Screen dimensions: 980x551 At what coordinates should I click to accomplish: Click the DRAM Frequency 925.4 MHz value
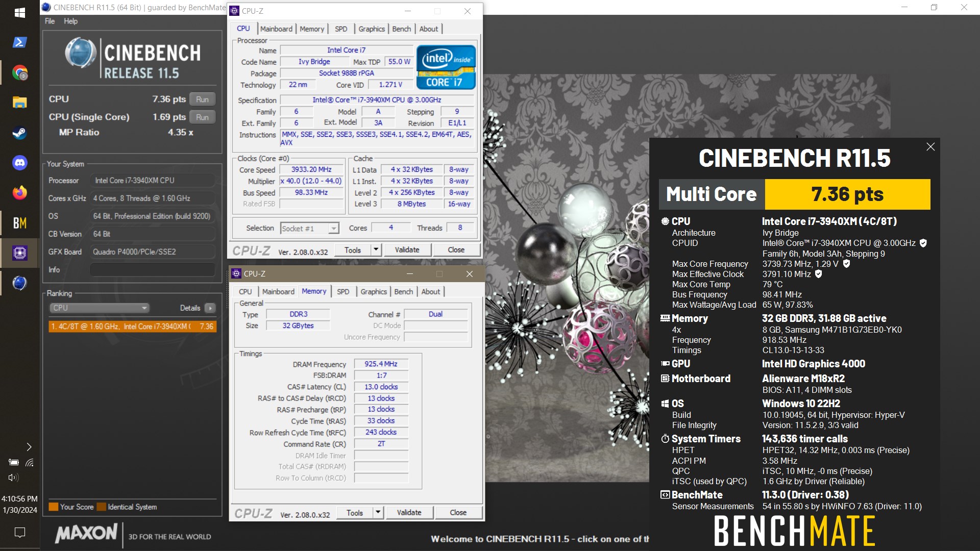[381, 364]
